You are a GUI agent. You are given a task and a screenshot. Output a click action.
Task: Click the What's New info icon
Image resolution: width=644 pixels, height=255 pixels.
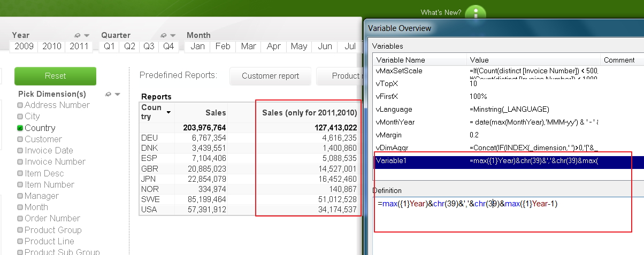476,12
